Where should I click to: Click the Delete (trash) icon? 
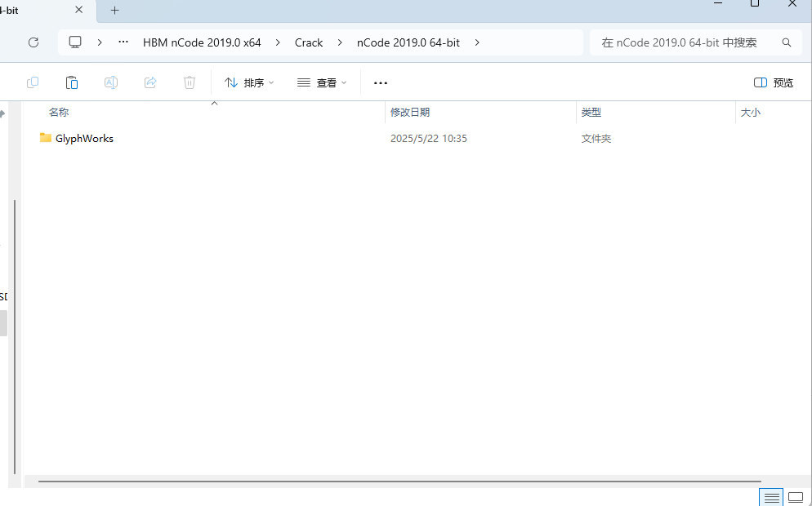pos(190,82)
